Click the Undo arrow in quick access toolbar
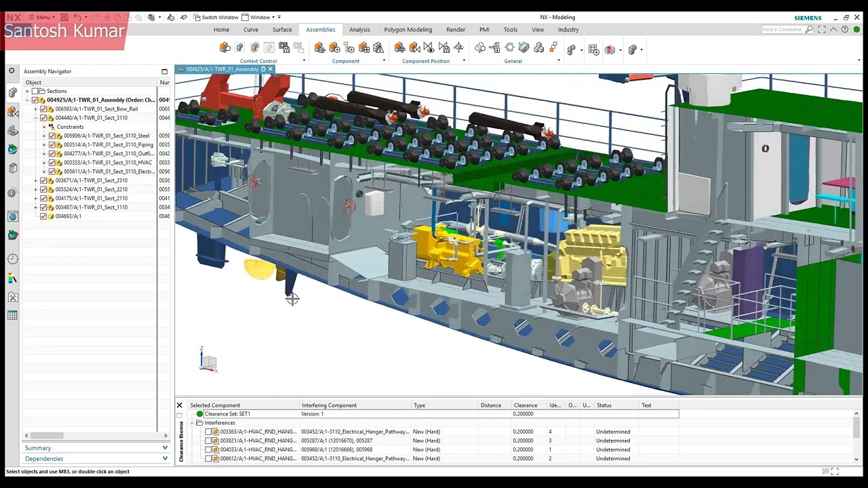This screenshot has width=868, height=488. coord(77,17)
